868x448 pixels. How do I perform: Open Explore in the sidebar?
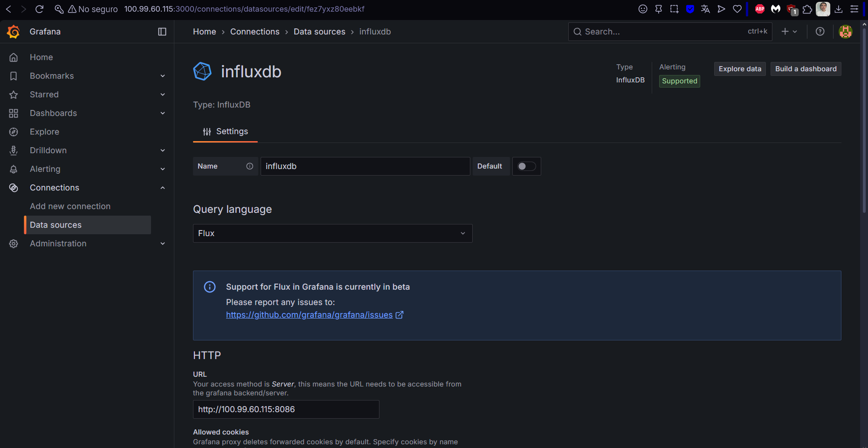pyautogui.click(x=44, y=132)
